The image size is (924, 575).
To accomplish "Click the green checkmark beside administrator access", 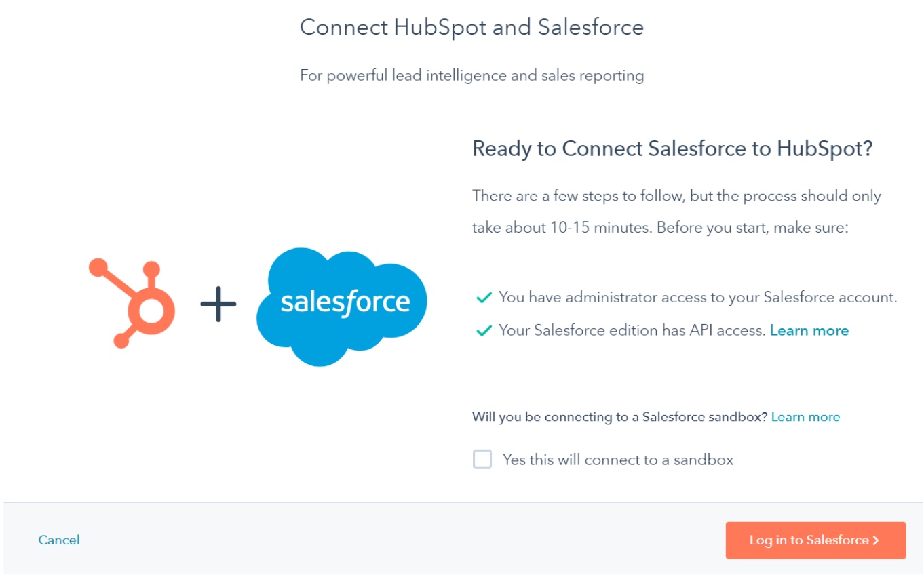I will 484,297.
